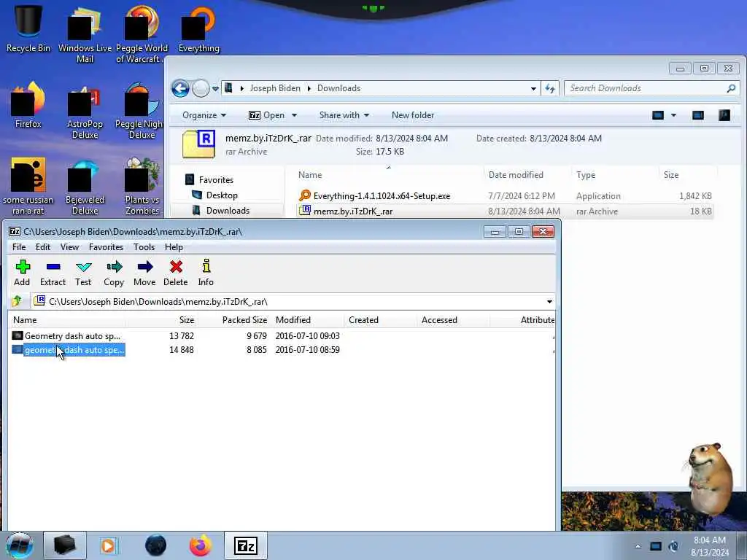Open the File menu in 7-Zip
This screenshot has height=560, width=747.
coord(19,247)
